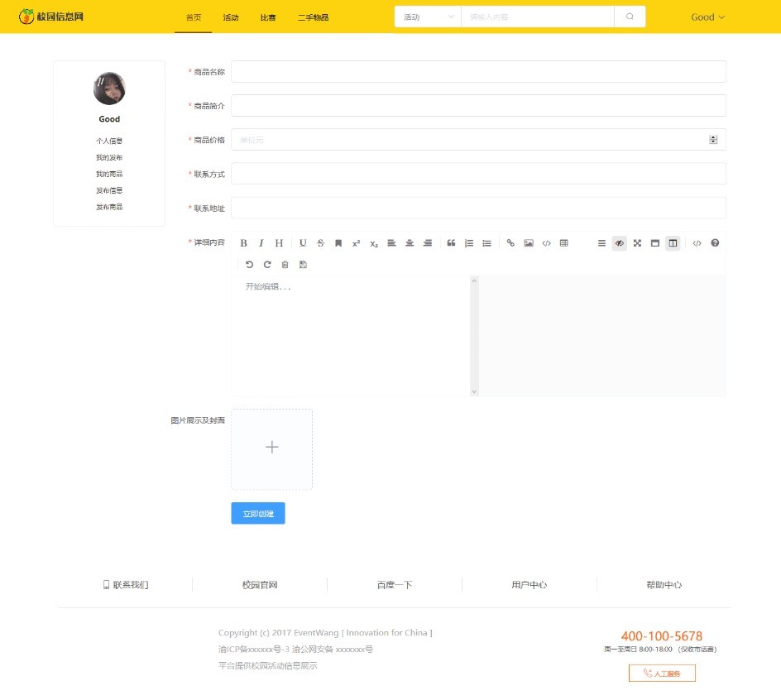Enable fullscreen editing mode
This screenshot has height=700, width=781.
pyautogui.click(x=636, y=242)
